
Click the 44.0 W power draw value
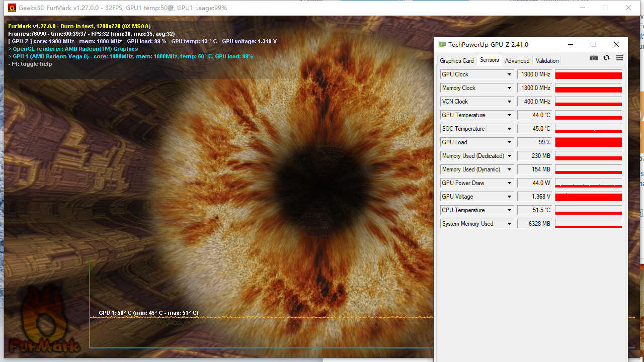click(534, 183)
